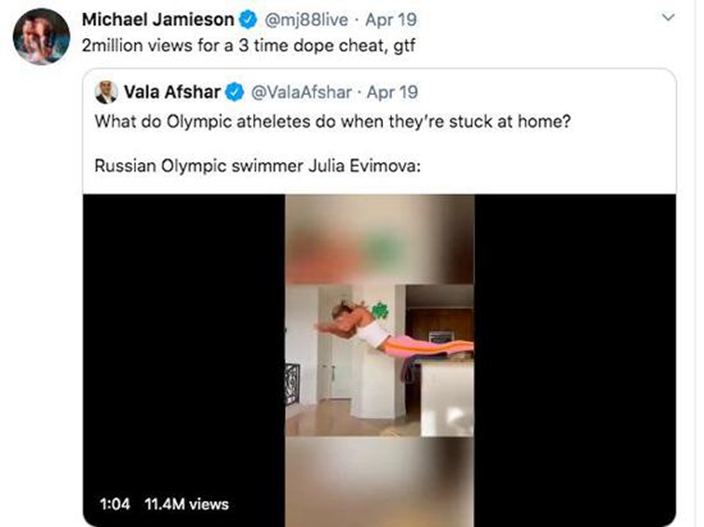Viewport: 704px width, 527px height.
Task: Expand the tweet options chevron menu
Action: (669, 18)
